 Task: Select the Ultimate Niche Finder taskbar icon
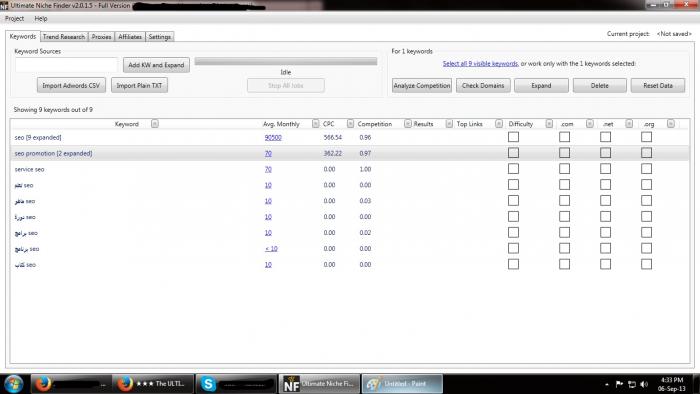click(x=319, y=384)
